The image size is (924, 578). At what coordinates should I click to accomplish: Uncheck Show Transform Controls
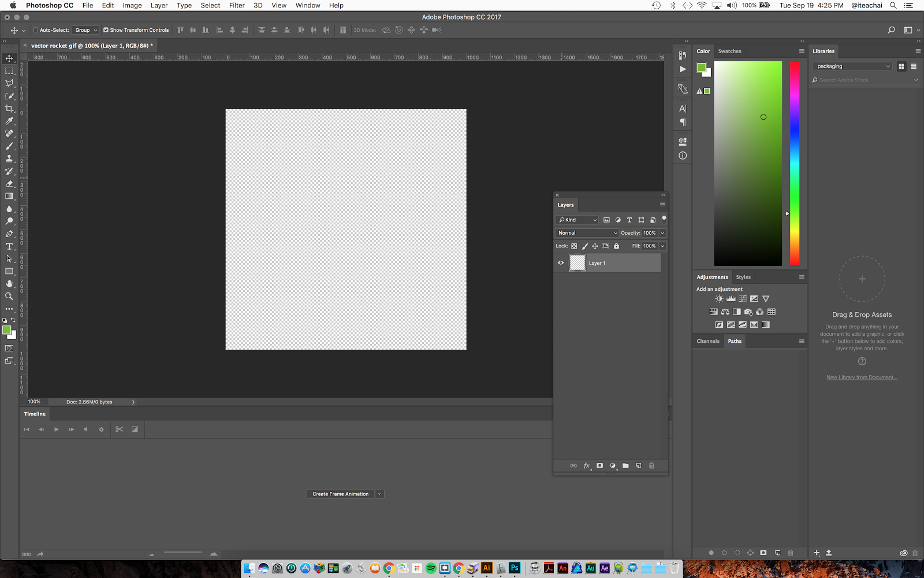106,30
